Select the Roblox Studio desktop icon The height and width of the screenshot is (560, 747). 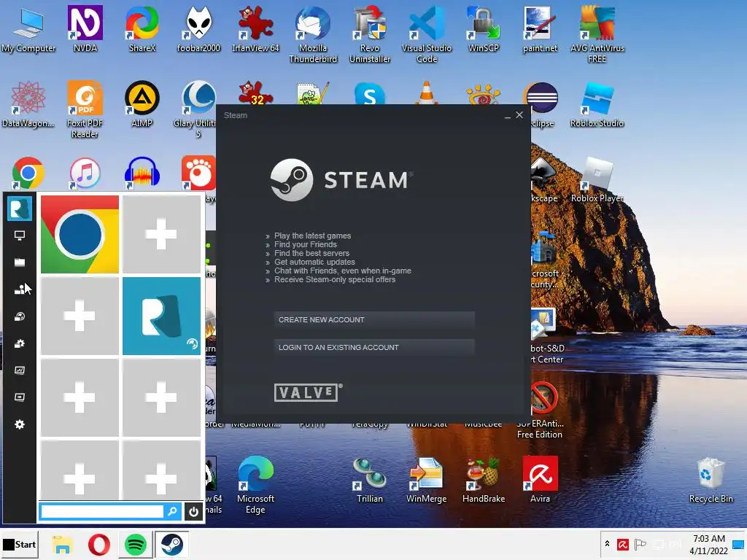[597, 104]
